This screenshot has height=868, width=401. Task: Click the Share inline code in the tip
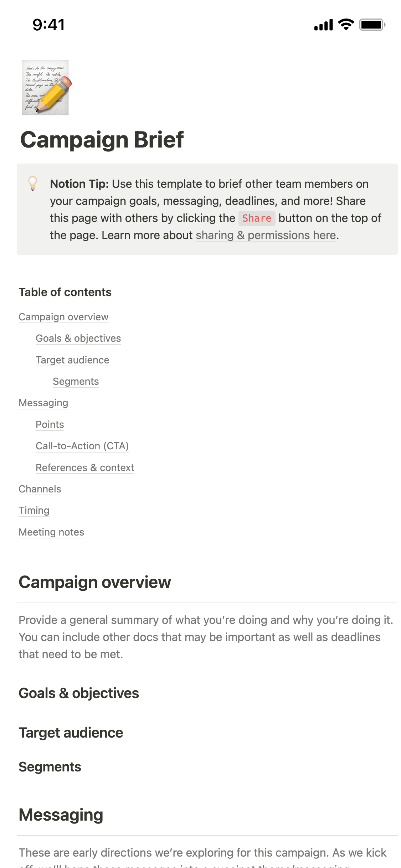point(257,218)
